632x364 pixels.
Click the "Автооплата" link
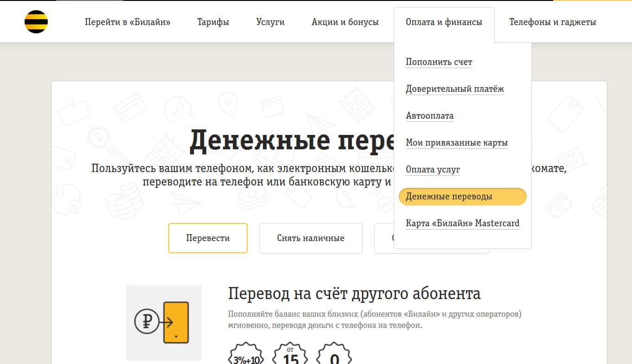[x=429, y=115]
